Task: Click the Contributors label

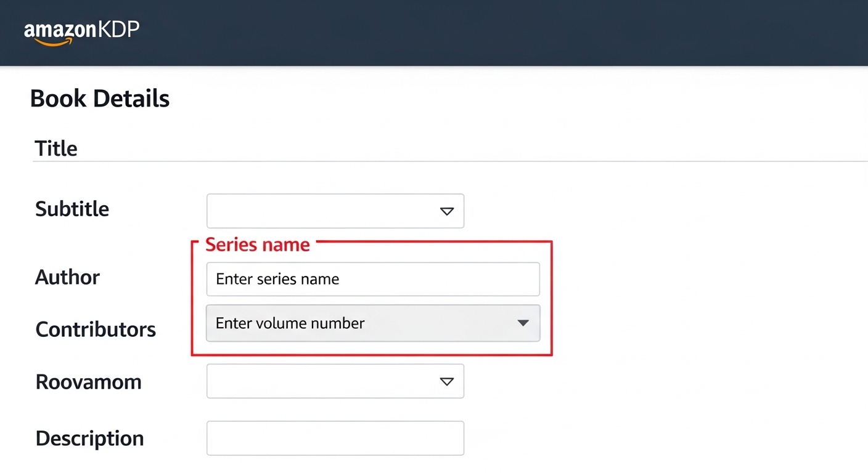Action: coord(96,329)
